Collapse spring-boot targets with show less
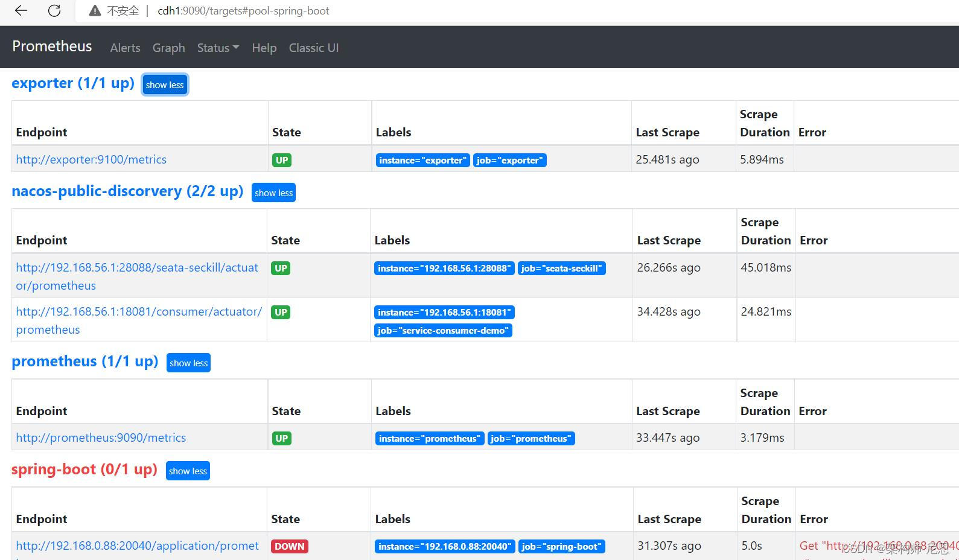 [x=188, y=471]
